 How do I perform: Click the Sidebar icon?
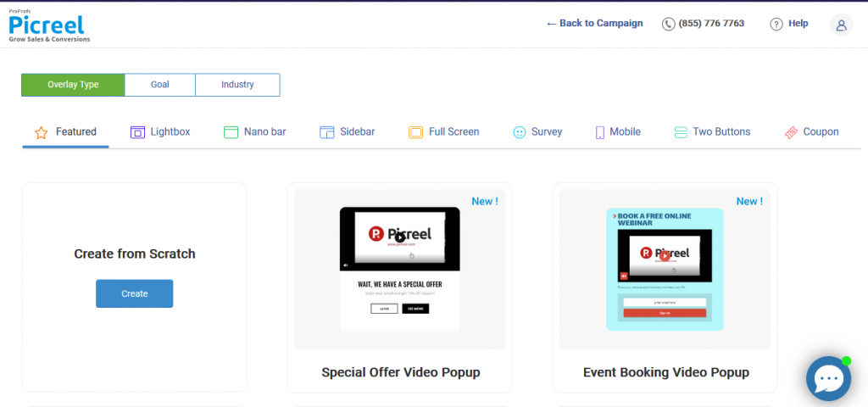(326, 132)
